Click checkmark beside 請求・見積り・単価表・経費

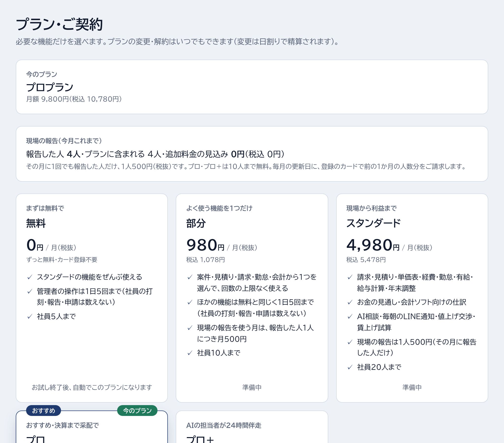coord(350,277)
